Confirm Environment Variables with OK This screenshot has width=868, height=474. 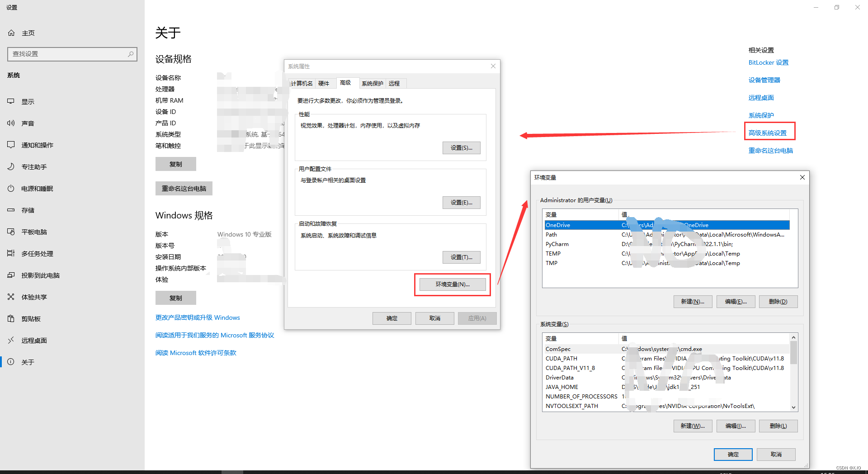point(733,455)
